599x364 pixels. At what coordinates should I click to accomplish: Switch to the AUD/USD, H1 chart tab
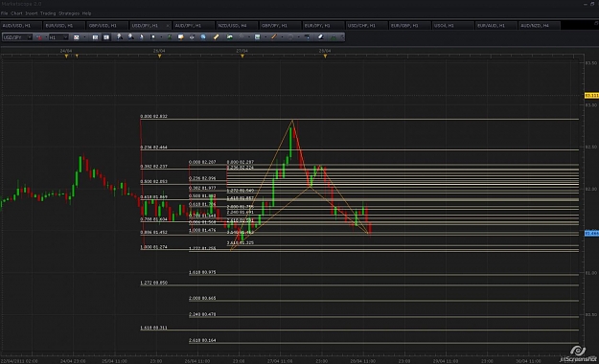point(21,26)
